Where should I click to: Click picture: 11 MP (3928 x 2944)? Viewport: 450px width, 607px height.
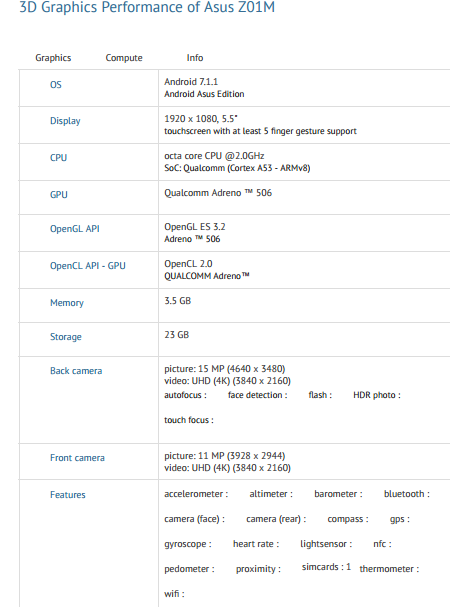(x=225, y=456)
